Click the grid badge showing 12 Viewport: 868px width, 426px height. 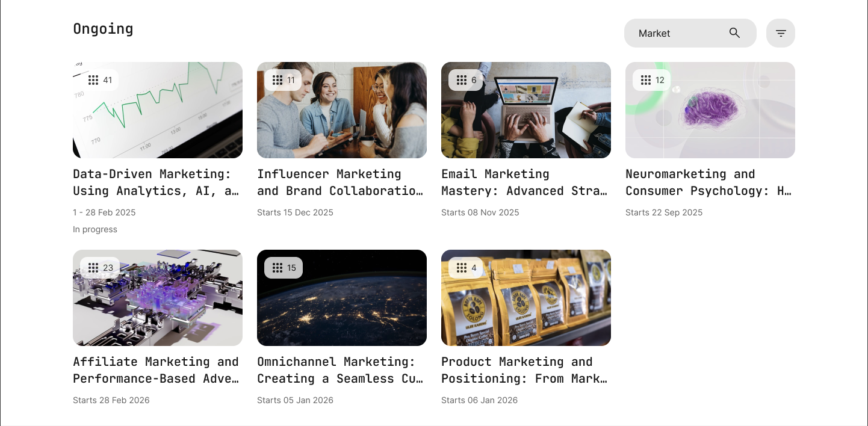652,80
